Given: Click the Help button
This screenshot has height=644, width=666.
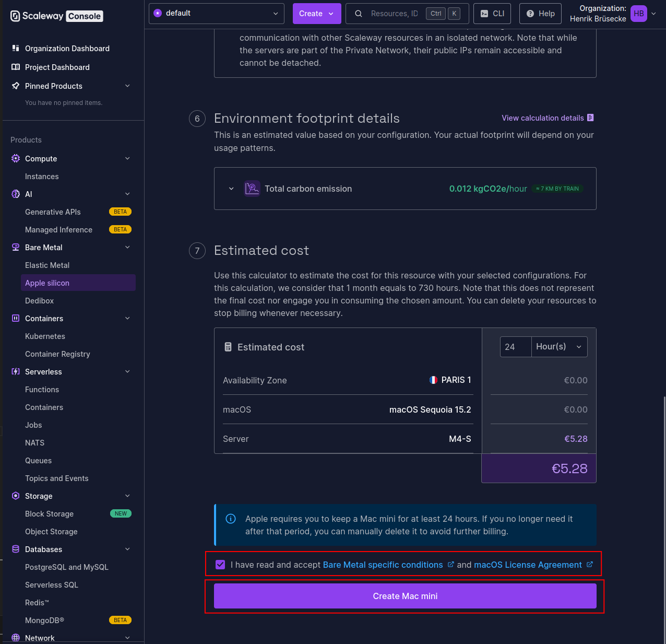Looking at the screenshot, I should tap(540, 14).
